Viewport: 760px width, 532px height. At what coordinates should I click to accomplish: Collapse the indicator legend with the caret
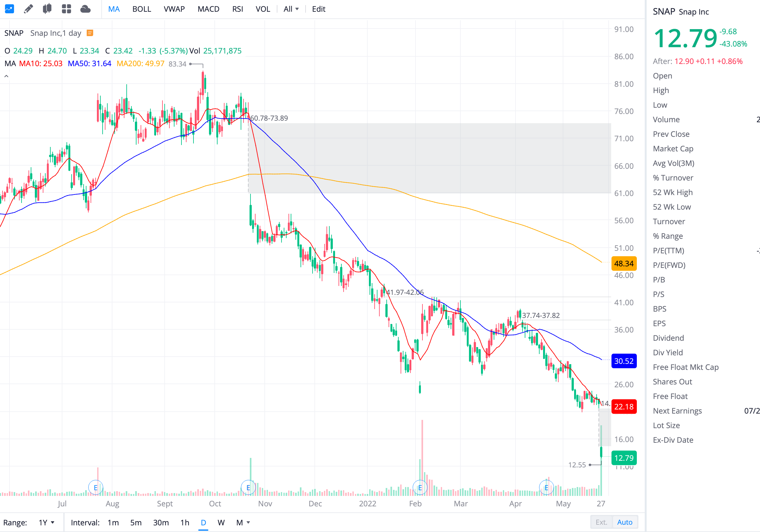(x=6, y=76)
